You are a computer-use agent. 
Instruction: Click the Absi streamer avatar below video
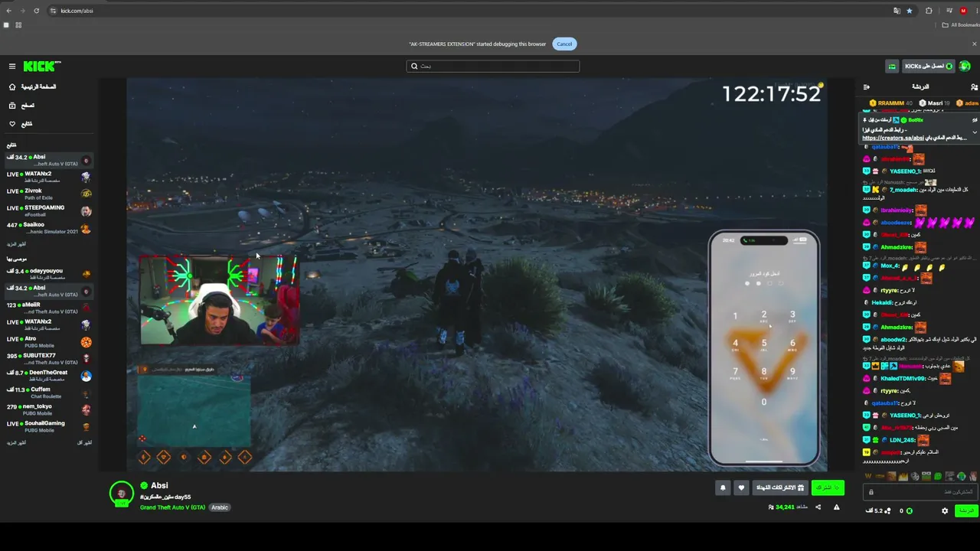click(122, 494)
